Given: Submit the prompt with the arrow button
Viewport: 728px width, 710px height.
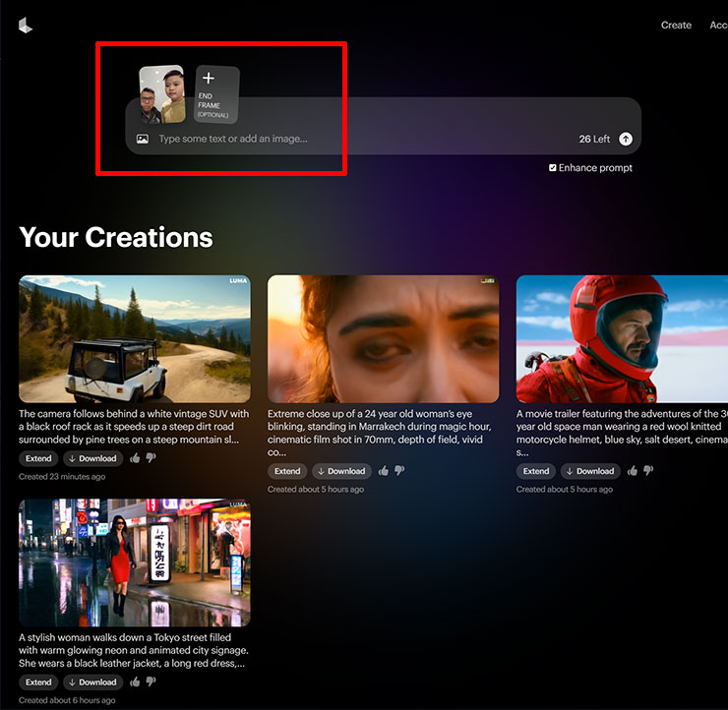Looking at the screenshot, I should tap(626, 140).
